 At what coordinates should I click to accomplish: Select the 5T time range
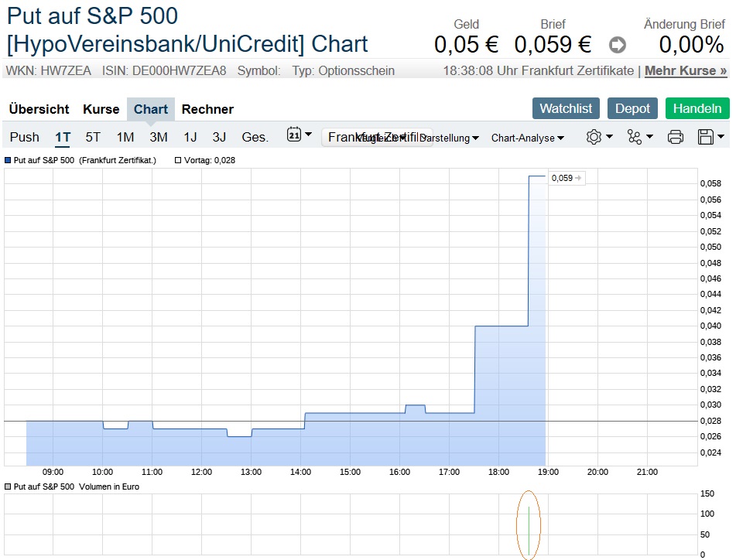click(93, 137)
